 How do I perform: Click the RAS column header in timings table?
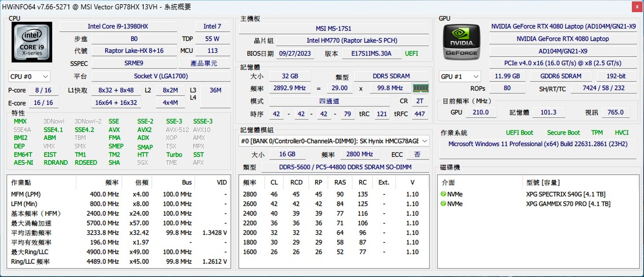pyautogui.click(x=340, y=183)
